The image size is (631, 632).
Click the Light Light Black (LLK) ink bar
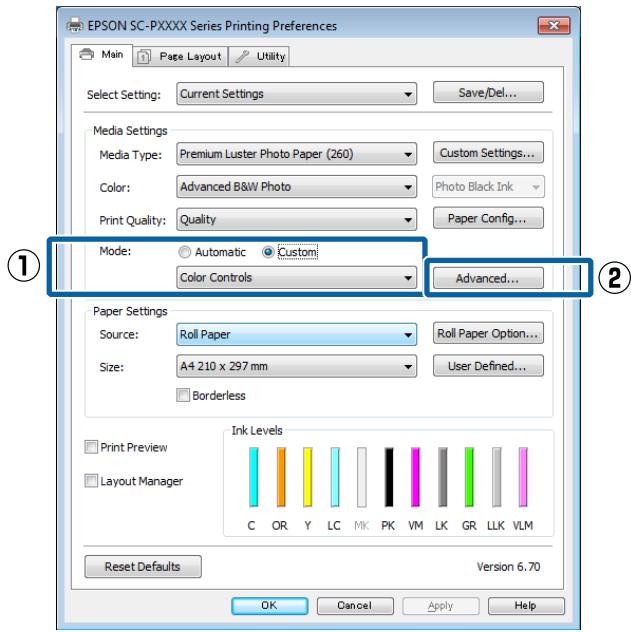point(496,477)
